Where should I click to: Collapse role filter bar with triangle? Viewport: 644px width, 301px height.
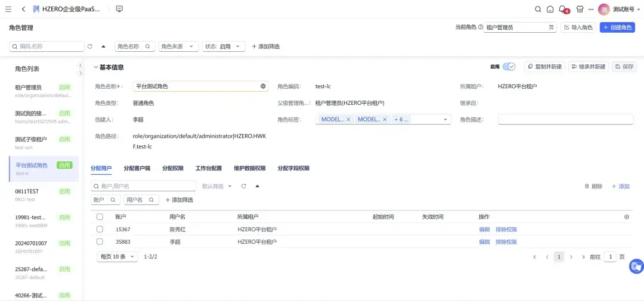tap(103, 46)
